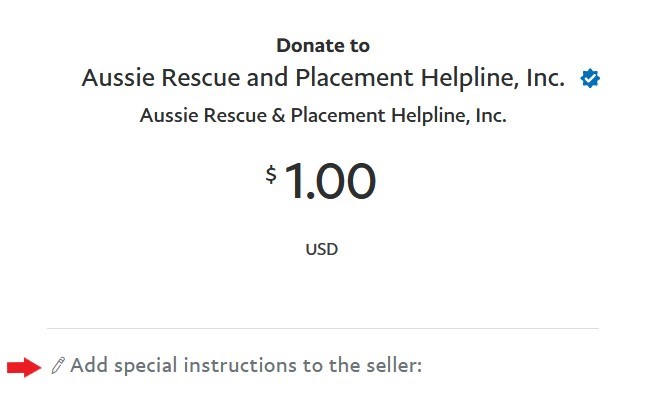Click the digit 1 in the amount
Image resolution: width=648 pixels, height=417 pixels.
point(296,181)
